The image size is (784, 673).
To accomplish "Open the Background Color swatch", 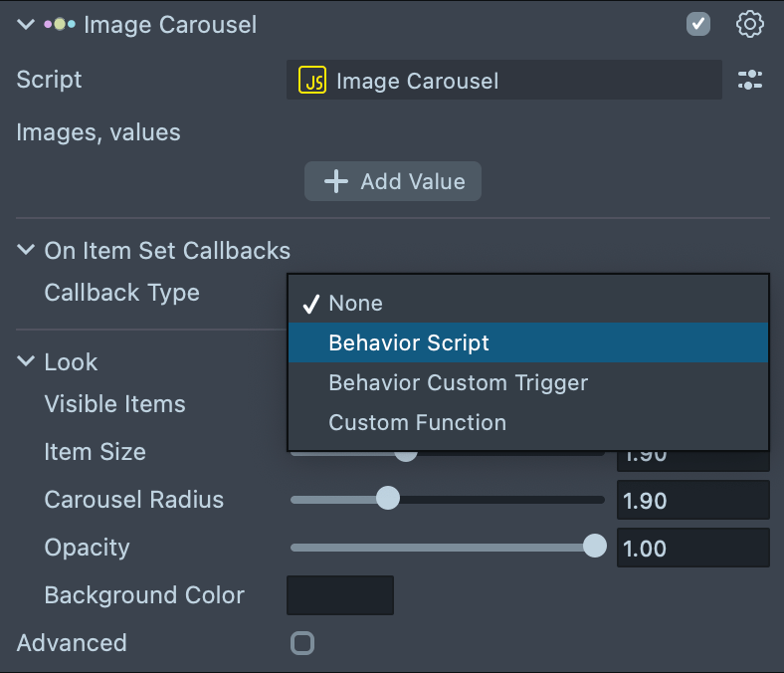I will (340, 595).
